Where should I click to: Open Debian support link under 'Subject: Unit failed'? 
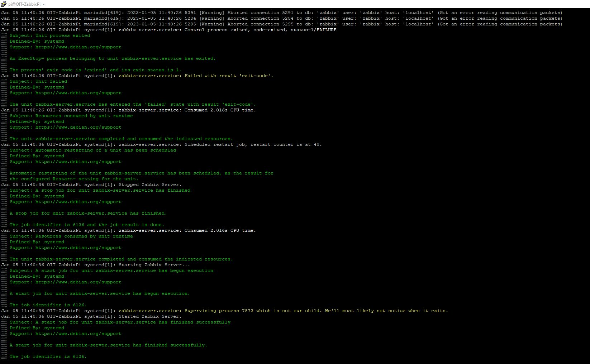(x=78, y=93)
